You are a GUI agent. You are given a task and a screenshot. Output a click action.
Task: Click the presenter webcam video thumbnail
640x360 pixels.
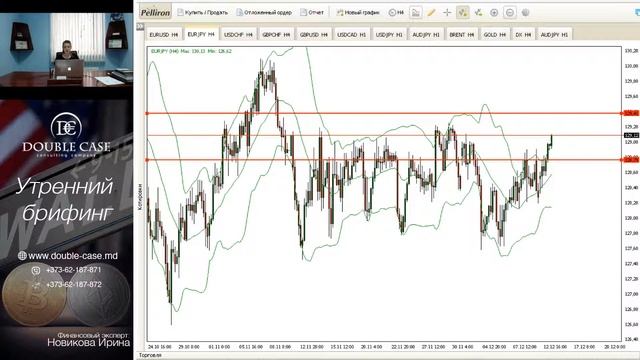(66, 50)
